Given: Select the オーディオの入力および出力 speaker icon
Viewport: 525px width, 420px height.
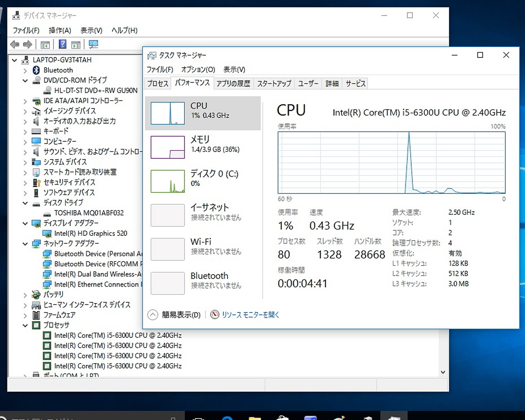Looking at the screenshot, I should coord(36,121).
